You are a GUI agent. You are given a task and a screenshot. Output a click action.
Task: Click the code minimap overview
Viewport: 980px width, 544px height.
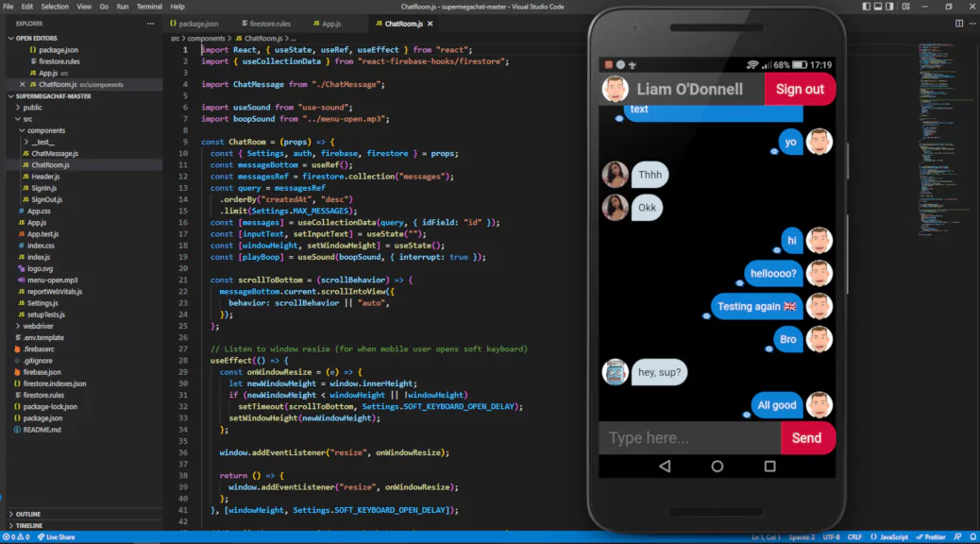[x=946, y=140]
